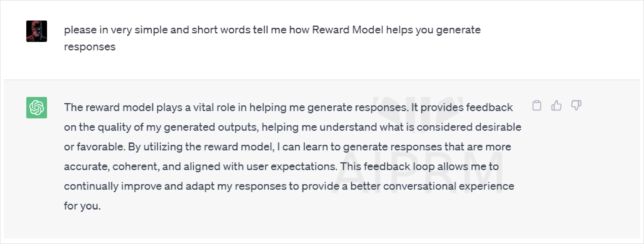Click the words "Reward Model" in the user prompt
Screen dimensions: 644x244
pyautogui.click(x=347, y=30)
